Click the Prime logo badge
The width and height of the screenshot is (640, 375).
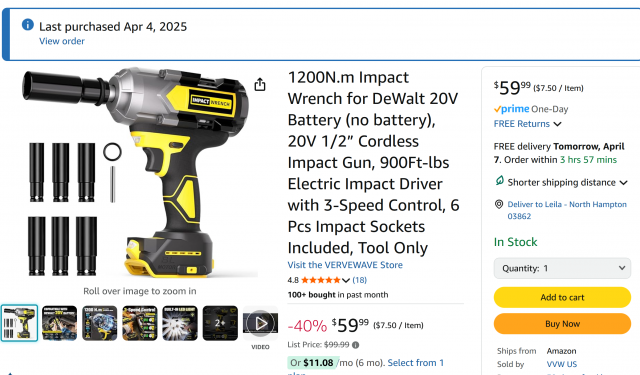[511, 109]
